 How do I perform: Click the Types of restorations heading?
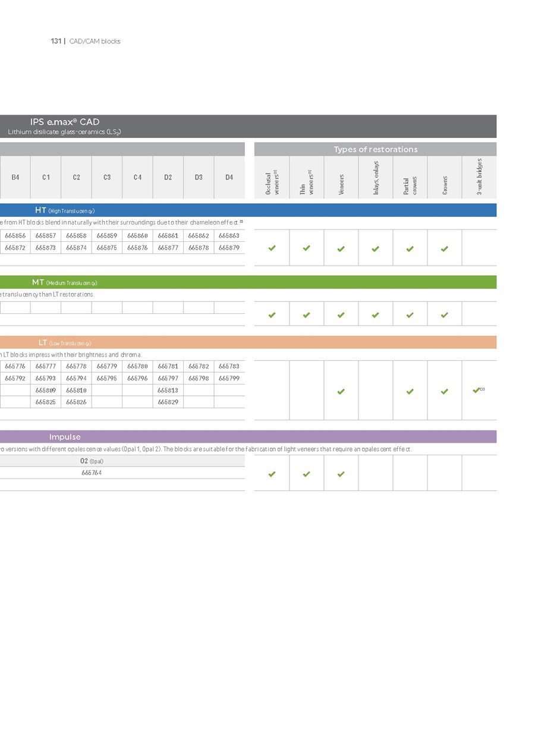[x=375, y=149]
